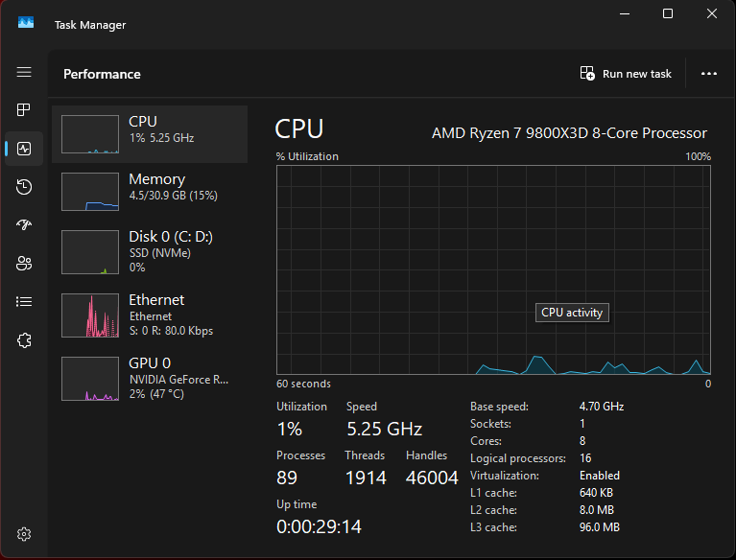Click Run new task button
The height and width of the screenshot is (560, 736).
click(627, 74)
